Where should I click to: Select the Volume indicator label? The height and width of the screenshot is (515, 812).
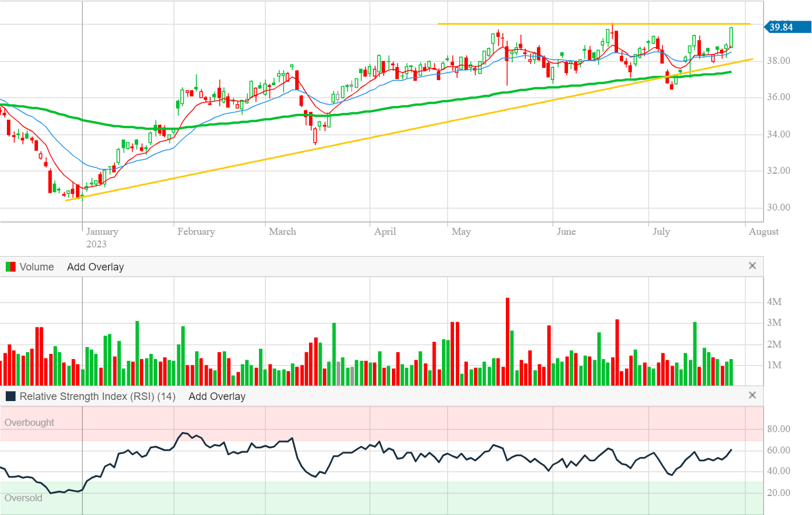coord(36,267)
